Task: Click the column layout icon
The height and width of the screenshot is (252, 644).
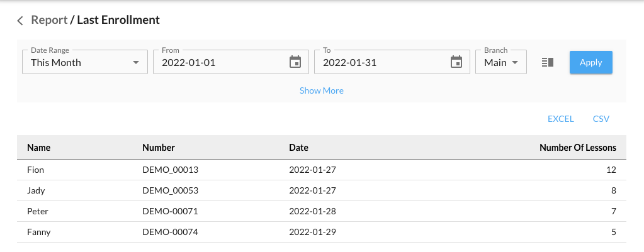Action: (547, 62)
